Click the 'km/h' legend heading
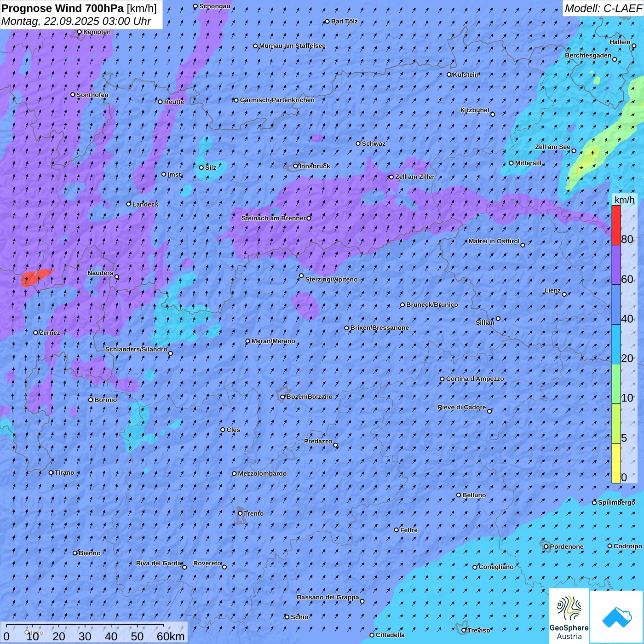644x644 pixels. 624,200
